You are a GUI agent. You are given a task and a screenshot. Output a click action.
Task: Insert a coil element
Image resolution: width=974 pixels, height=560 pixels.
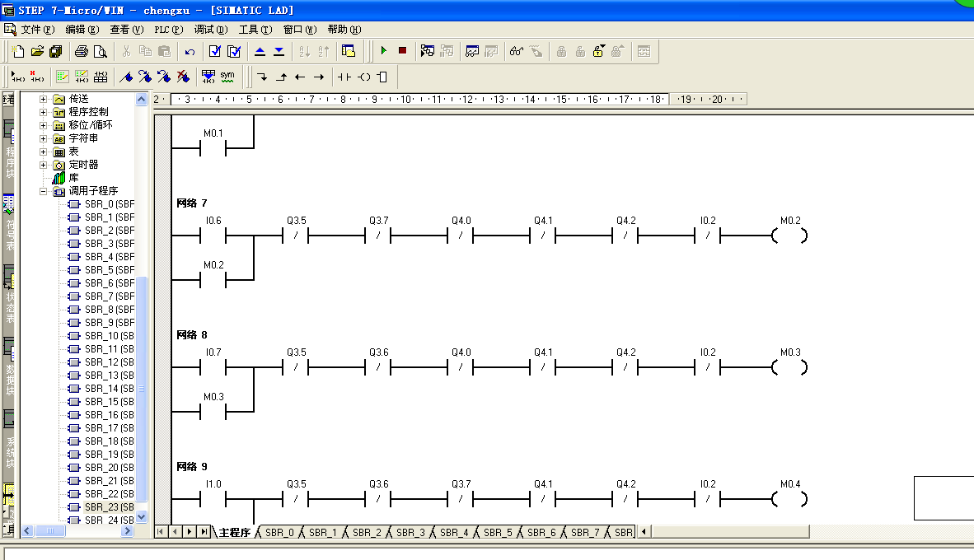pyautogui.click(x=364, y=77)
